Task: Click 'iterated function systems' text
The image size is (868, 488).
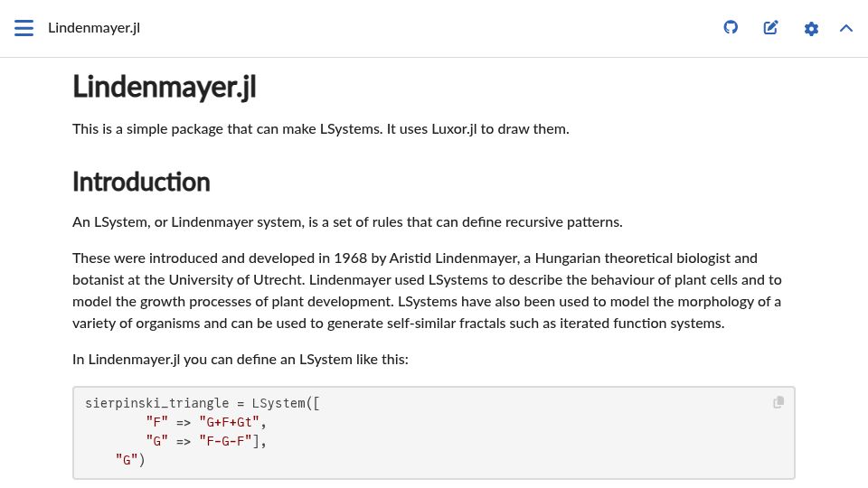Action: point(640,324)
